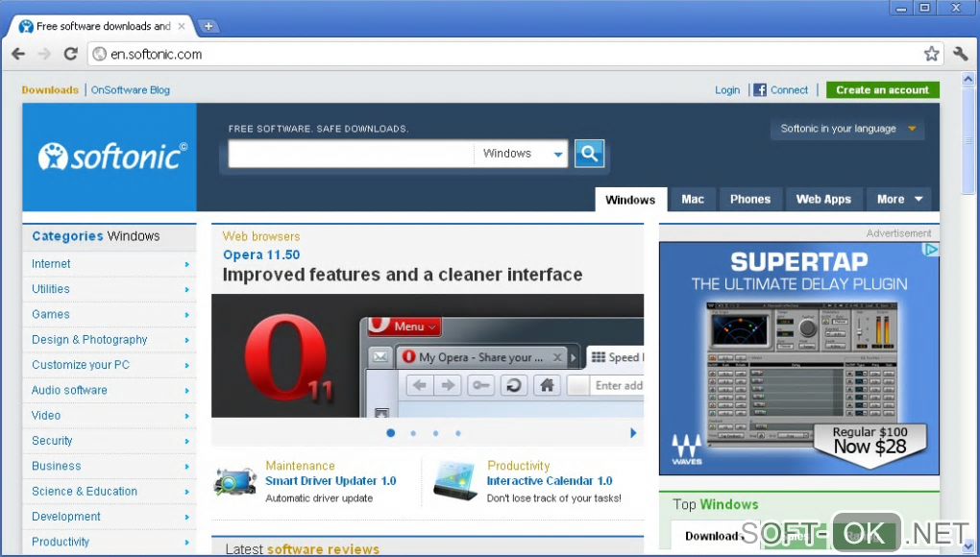Go back with the browser back arrow
The image size is (980, 557).
(x=18, y=55)
